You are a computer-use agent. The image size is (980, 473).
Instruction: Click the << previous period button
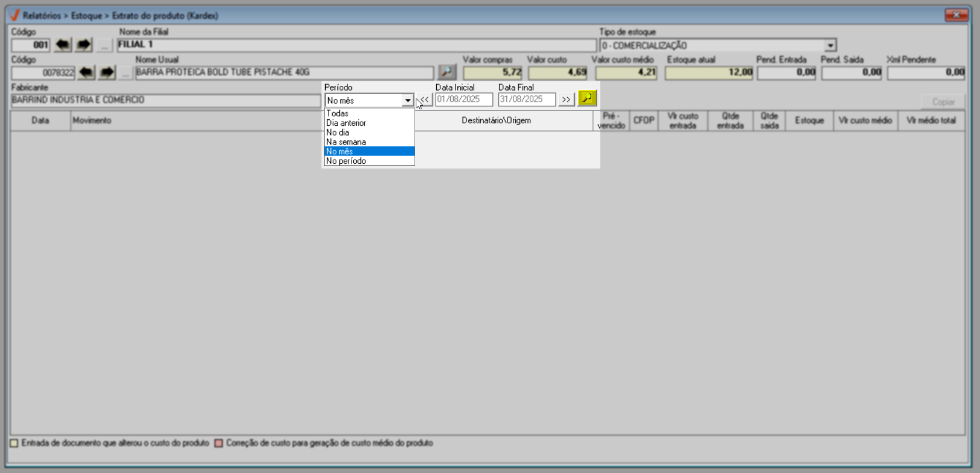pyautogui.click(x=425, y=100)
